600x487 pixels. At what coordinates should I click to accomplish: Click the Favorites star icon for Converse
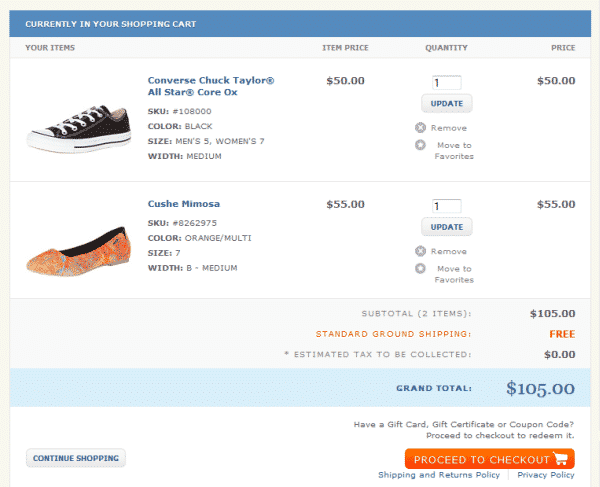420,145
